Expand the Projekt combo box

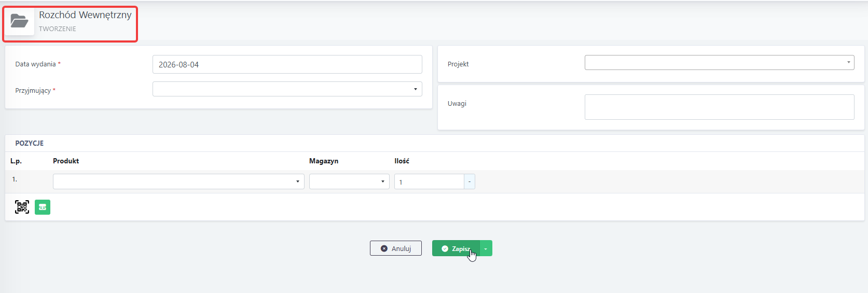[x=719, y=62]
